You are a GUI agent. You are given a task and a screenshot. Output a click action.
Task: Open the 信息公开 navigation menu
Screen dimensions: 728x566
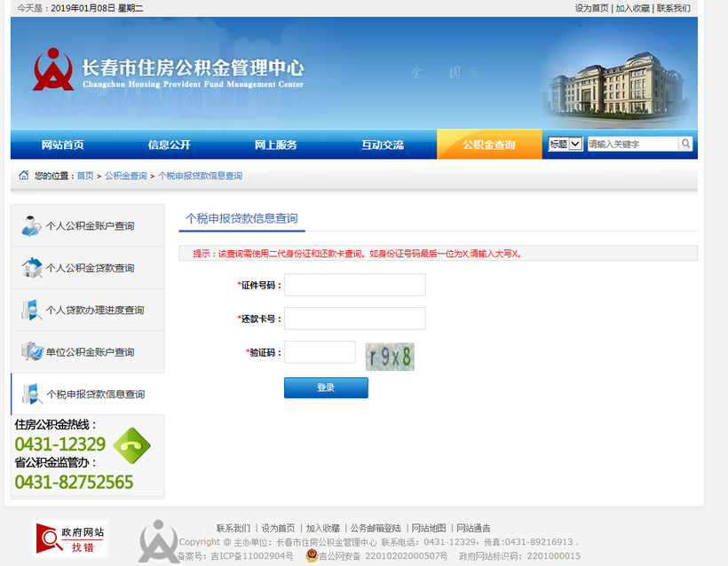170,145
